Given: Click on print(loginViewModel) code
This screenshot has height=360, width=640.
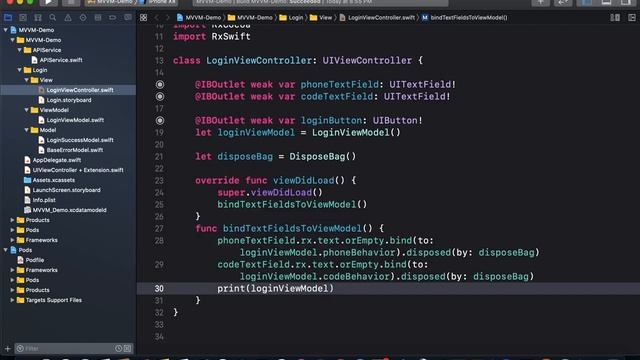Looking at the screenshot, I should pos(276,289).
